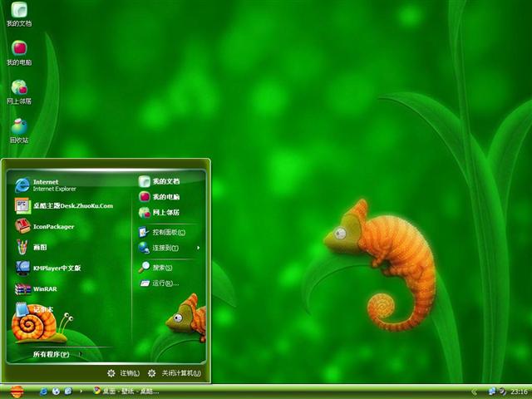Screen dimensions: 532x399
Task: Click the start button on taskbar
Action: [17, 392]
